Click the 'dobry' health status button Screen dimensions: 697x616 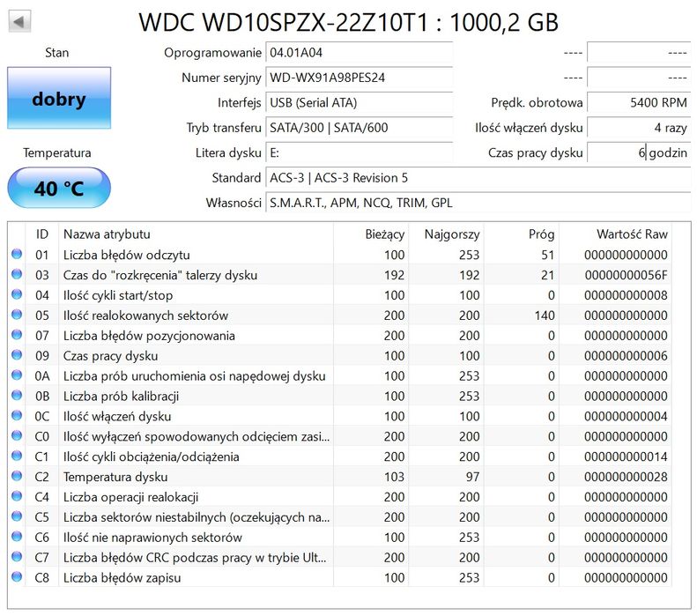coord(59,98)
